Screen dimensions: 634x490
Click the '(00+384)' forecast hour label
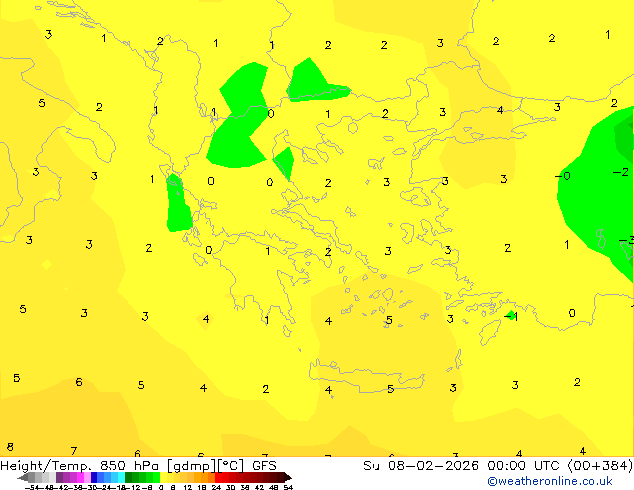click(x=600, y=466)
